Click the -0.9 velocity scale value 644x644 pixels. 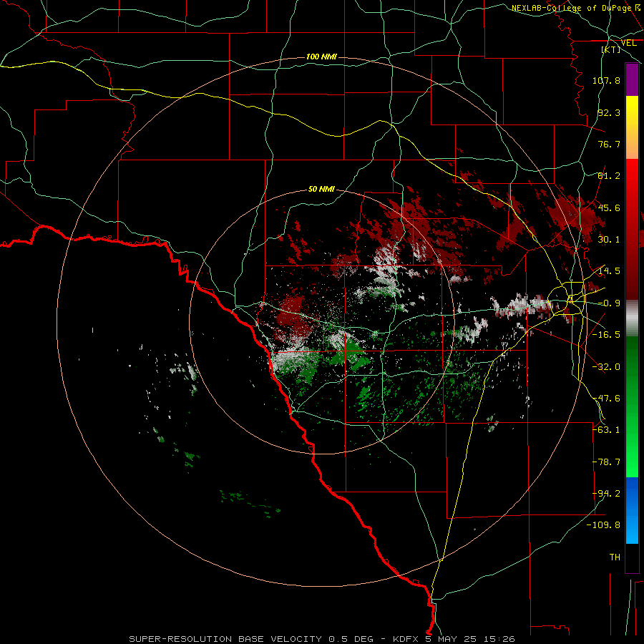(609, 303)
